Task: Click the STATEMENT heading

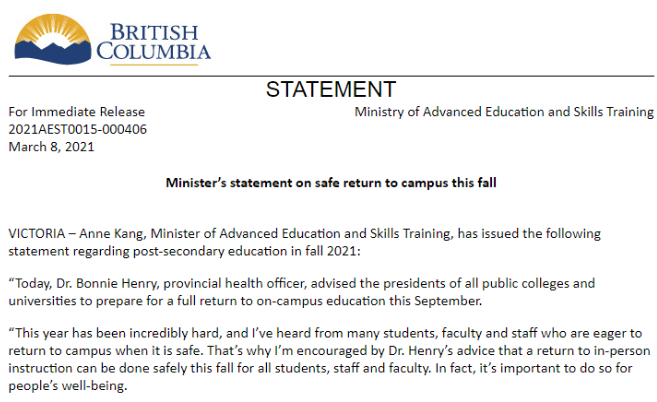Action: click(330, 90)
